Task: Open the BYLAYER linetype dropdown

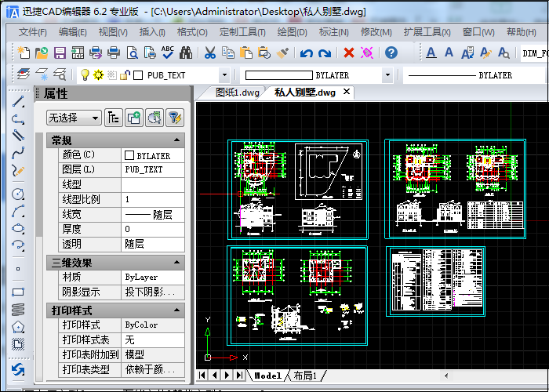Action: pos(474,75)
